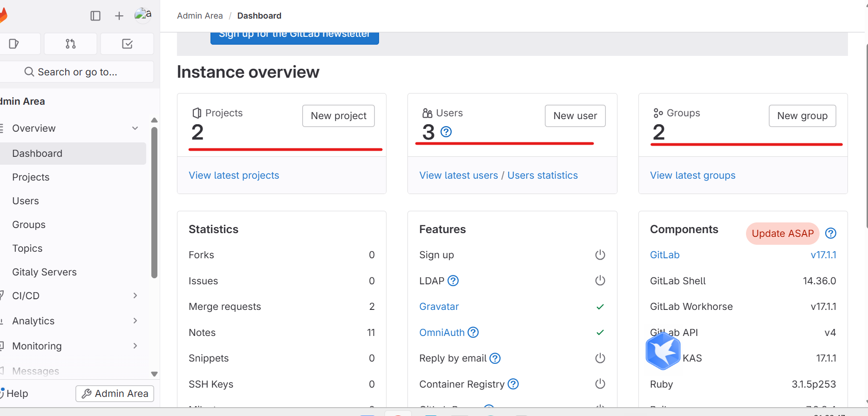
Task: Open Projects in the sidebar
Action: pos(73,177)
